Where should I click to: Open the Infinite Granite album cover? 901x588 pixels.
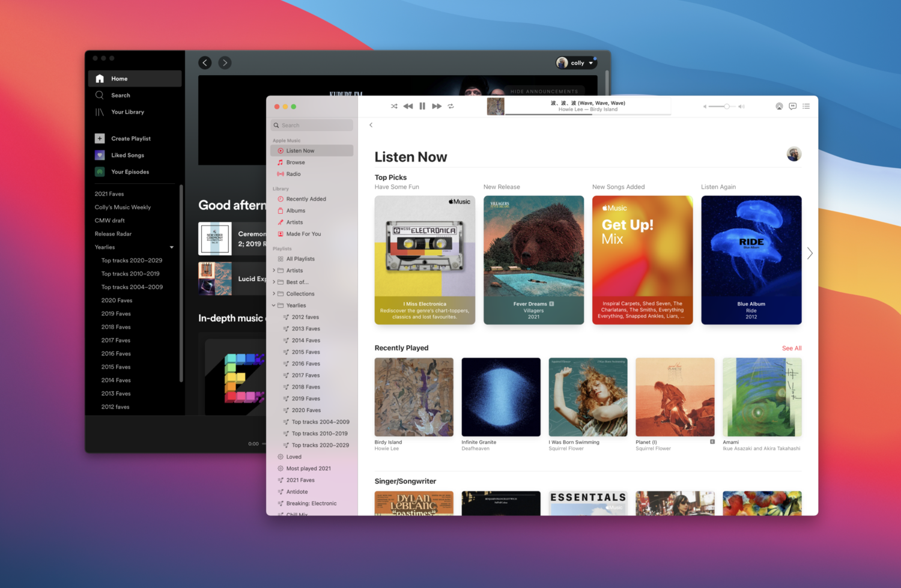pyautogui.click(x=500, y=397)
